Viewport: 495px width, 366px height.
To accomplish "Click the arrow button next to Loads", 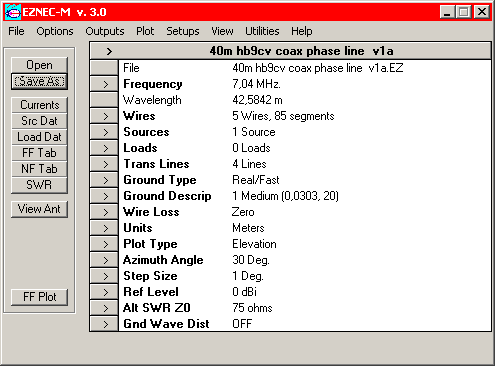I will (x=104, y=148).
